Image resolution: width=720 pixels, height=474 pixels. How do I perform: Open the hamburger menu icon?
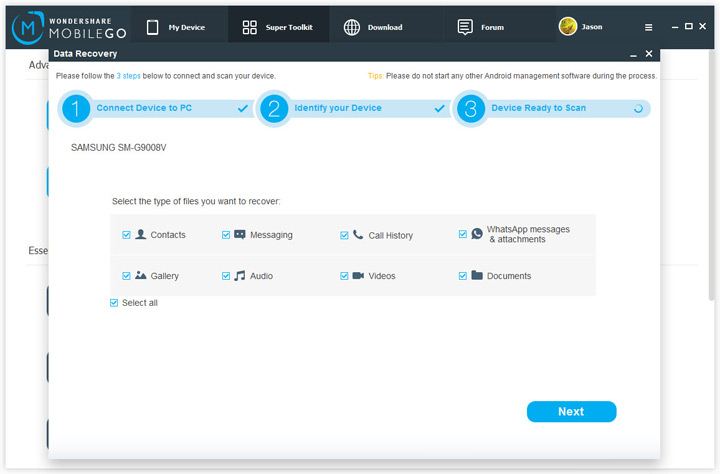pos(648,28)
